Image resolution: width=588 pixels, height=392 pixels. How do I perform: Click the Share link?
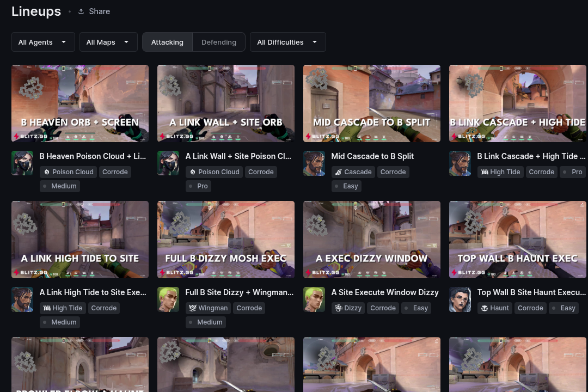94,11
